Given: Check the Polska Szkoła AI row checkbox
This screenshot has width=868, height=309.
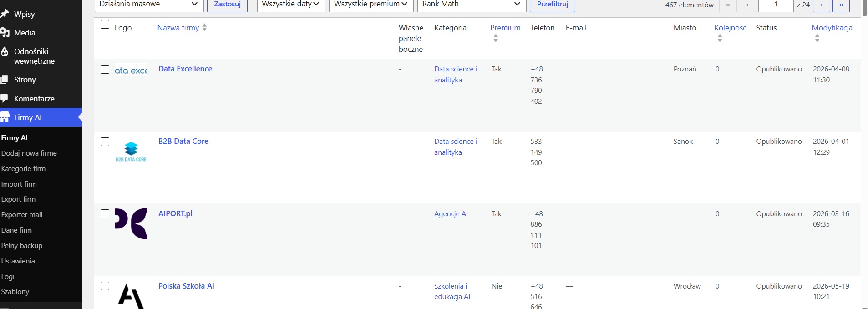Looking at the screenshot, I should (105, 286).
